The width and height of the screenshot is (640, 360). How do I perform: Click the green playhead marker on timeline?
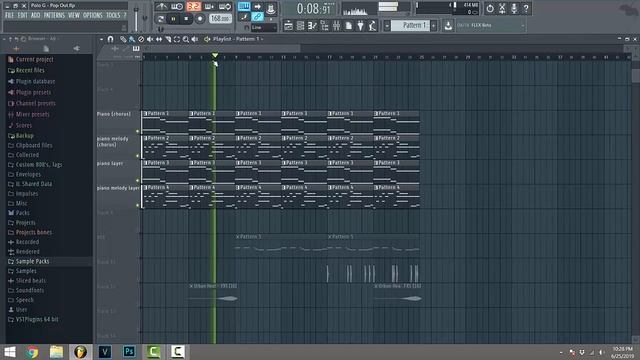(x=215, y=55)
